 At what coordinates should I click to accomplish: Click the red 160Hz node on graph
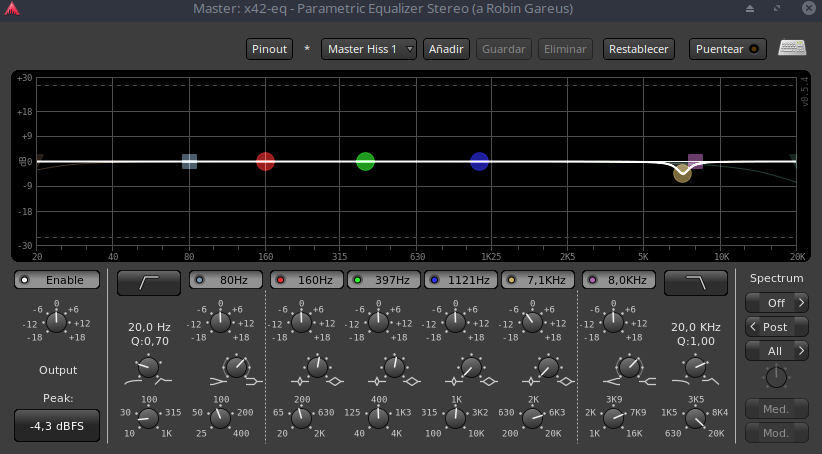tap(265, 161)
